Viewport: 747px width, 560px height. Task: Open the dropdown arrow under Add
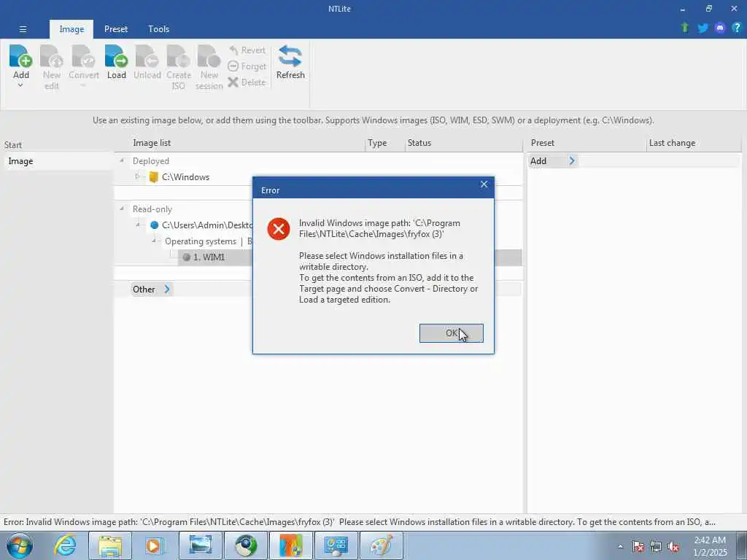(x=20, y=86)
